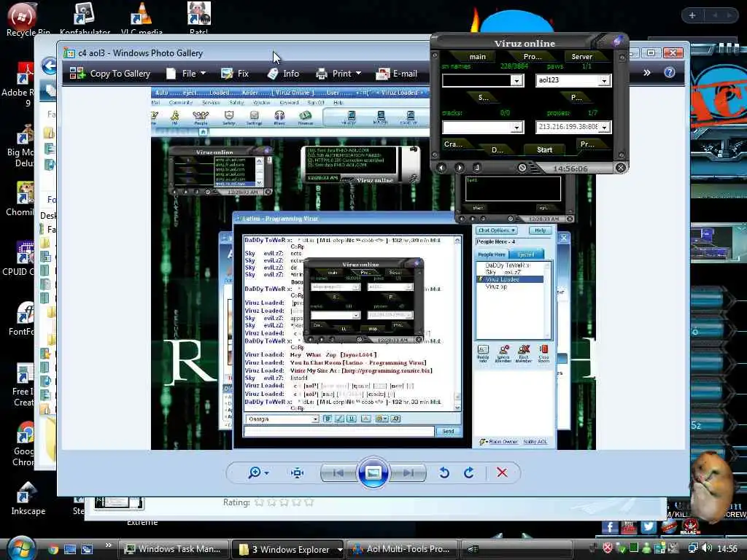
Task: Close Viruz online with round X button
Action: (x=620, y=168)
